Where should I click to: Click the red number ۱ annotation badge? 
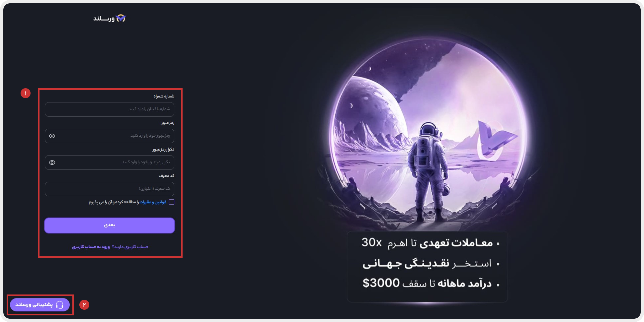click(x=26, y=93)
